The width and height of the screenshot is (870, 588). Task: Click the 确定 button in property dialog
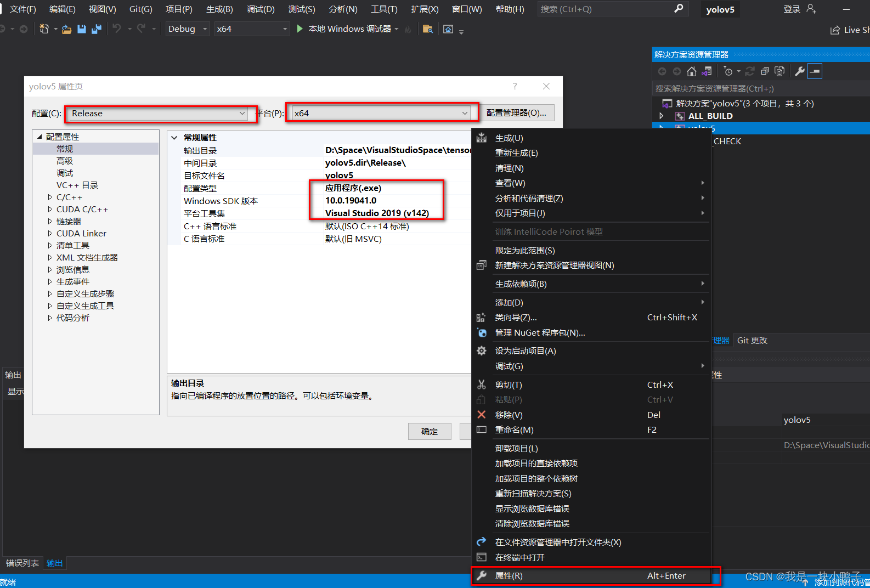pos(430,432)
